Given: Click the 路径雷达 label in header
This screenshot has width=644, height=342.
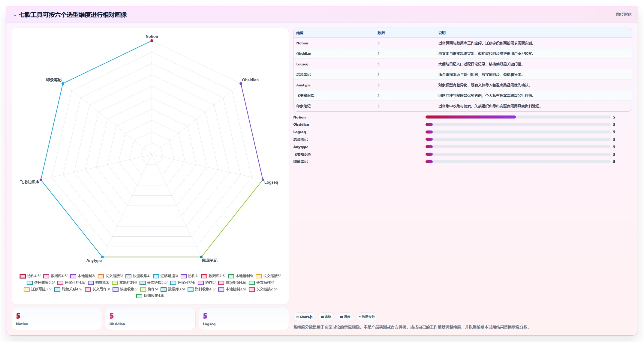Looking at the screenshot, I should click(x=624, y=14).
